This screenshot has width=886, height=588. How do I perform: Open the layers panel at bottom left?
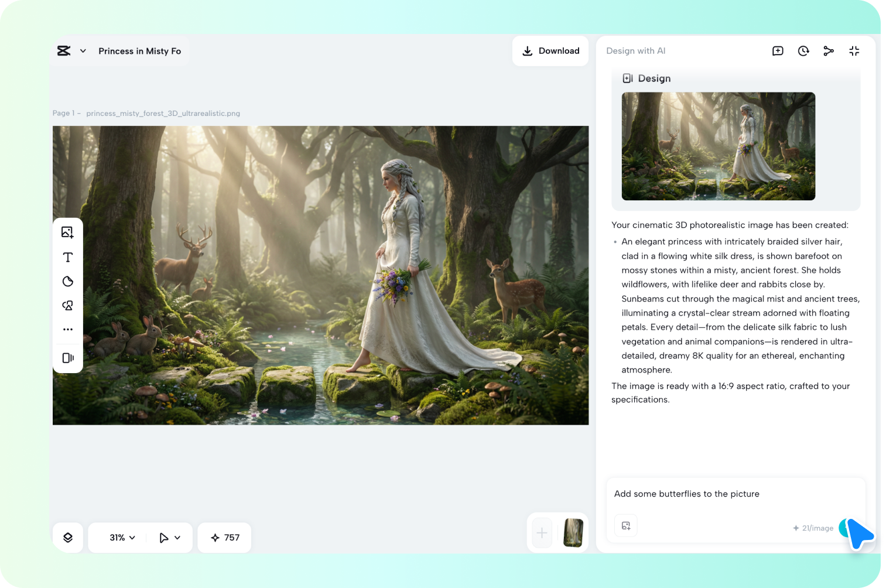pyautogui.click(x=68, y=537)
